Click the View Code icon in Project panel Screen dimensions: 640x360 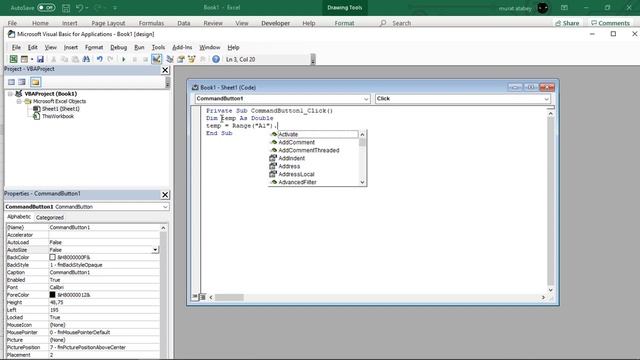pyautogui.click(x=11, y=82)
